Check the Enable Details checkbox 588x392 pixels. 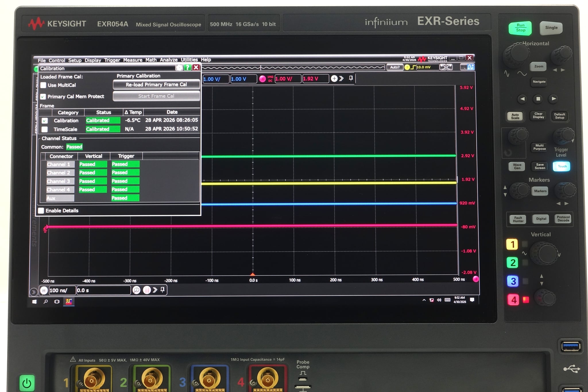click(x=41, y=211)
